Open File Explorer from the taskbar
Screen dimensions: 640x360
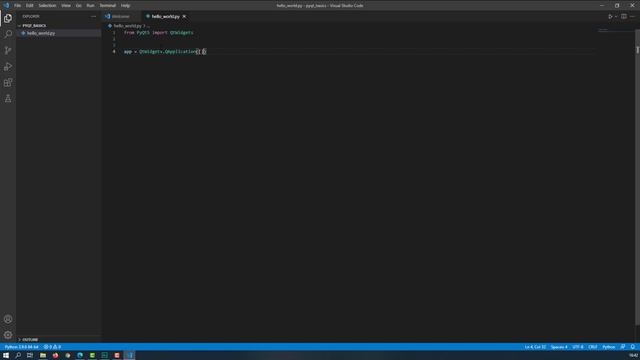(x=42, y=356)
